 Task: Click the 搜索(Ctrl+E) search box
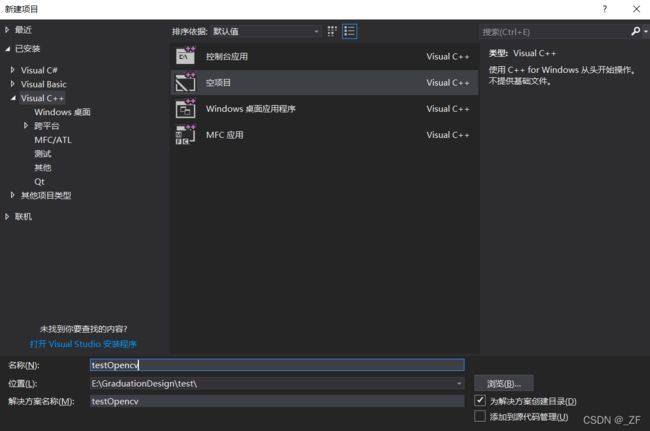pyautogui.click(x=555, y=31)
